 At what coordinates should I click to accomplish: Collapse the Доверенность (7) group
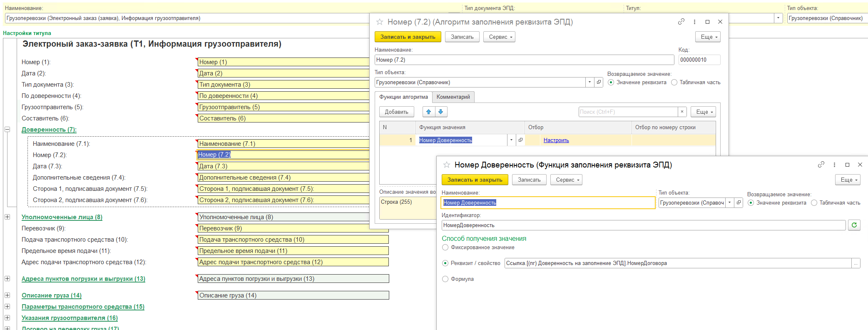pos(7,129)
